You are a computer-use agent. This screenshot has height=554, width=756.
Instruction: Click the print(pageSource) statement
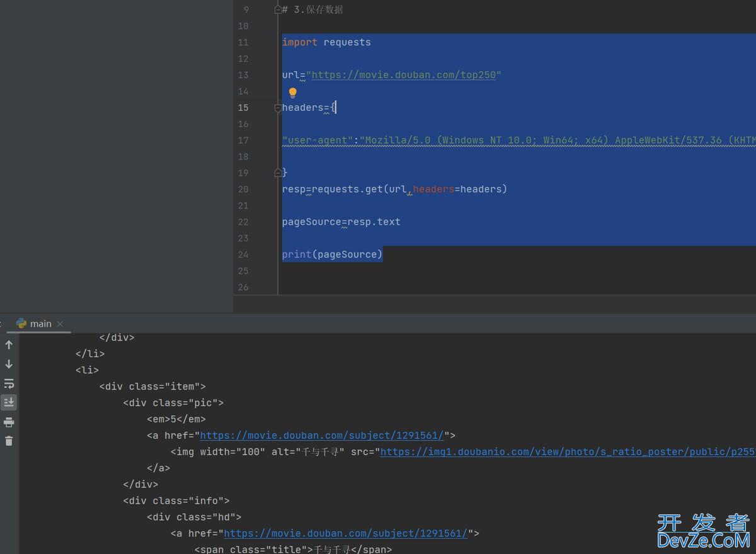tap(332, 254)
